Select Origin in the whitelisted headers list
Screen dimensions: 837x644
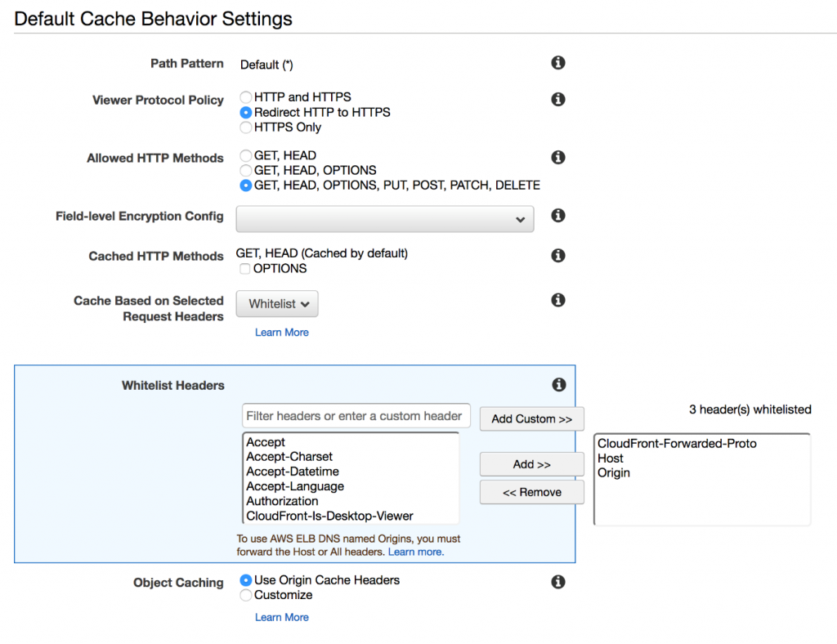click(614, 473)
